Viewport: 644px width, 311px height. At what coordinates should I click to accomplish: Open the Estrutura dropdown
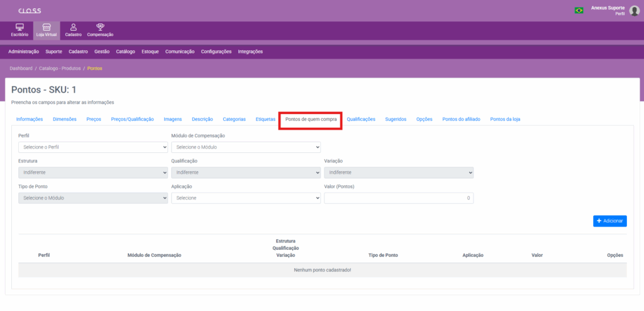pyautogui.click(x=93, y=172)
